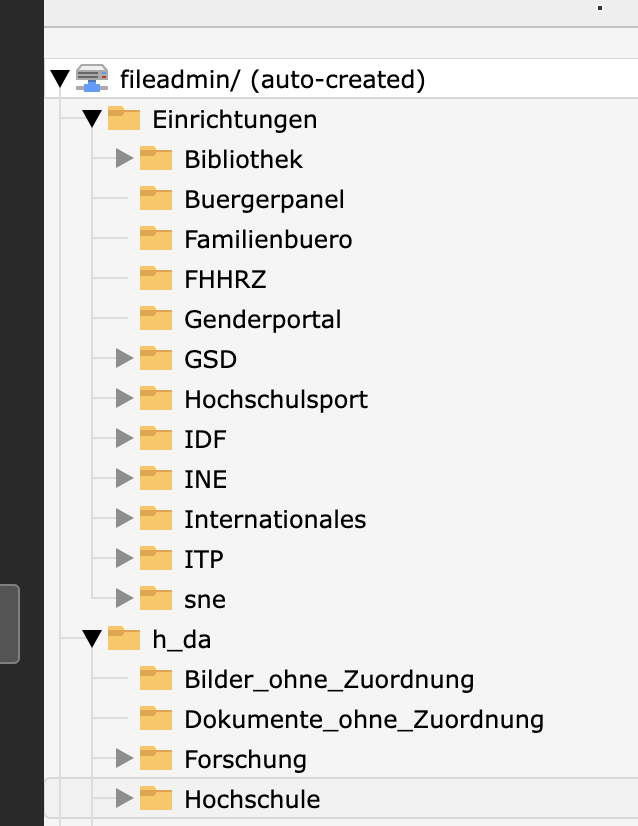Collapse the h_da folder
Screen dimensions: 638x826
pos(92,639)
